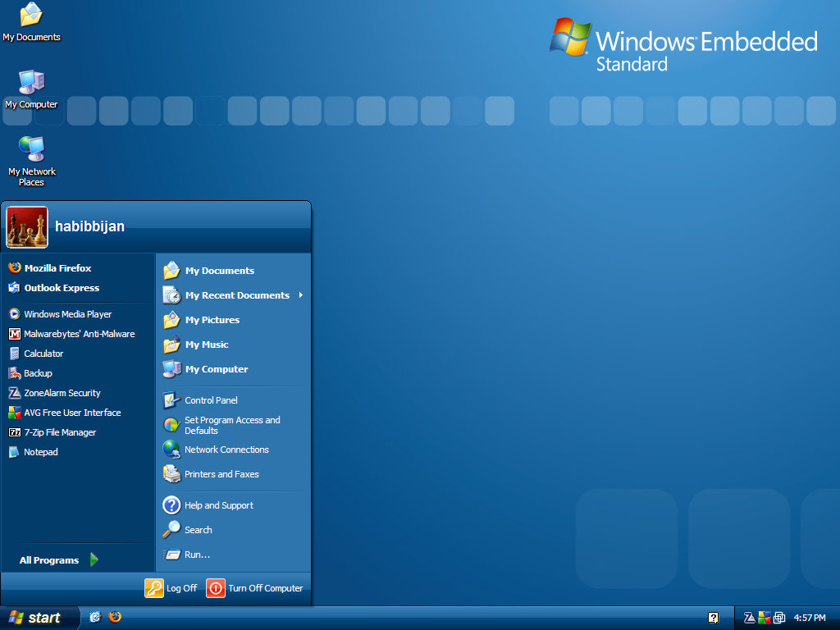
Task: Expand the All Programs list
Action: [59, 559]
